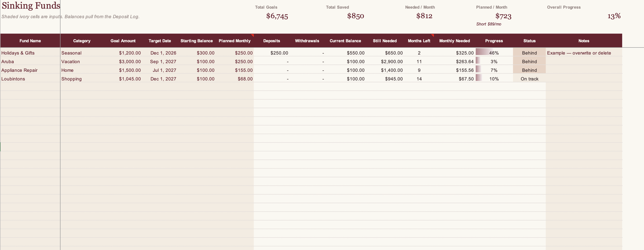644x250 pixels.
Task: Click the Behind status for Aruba
Action: point(529,62)
